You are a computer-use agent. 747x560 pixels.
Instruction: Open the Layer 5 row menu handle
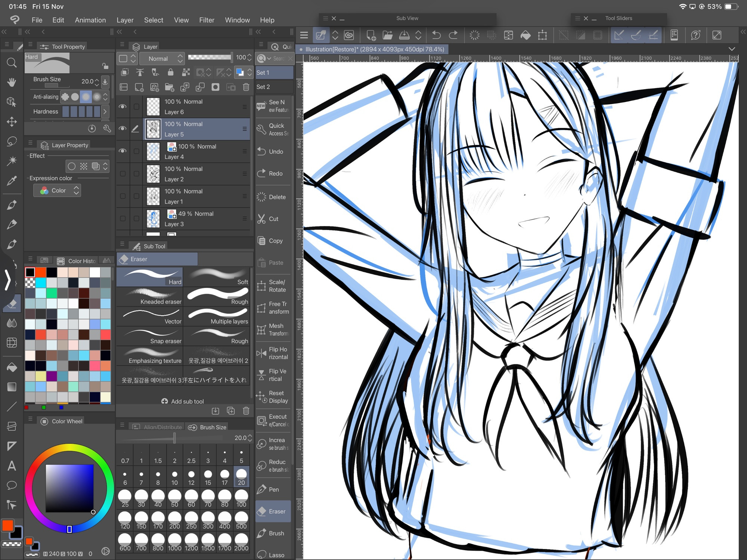tap(245, 129)
